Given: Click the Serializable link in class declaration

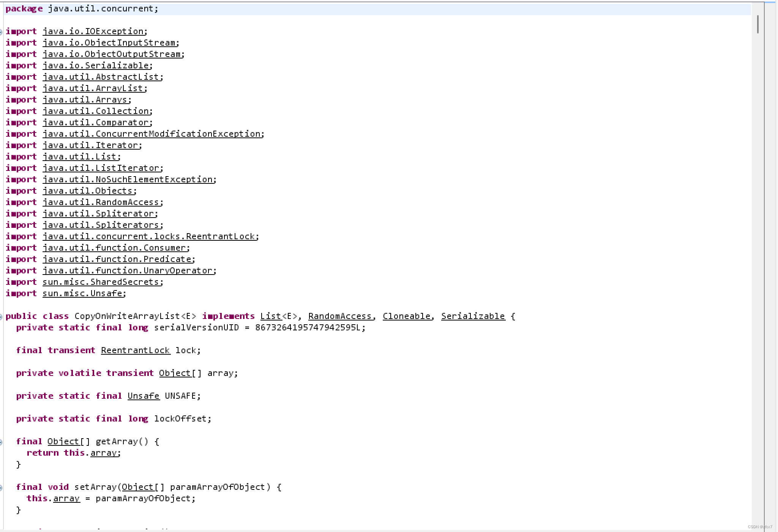Looking at the screenshot, I should 473,316.
